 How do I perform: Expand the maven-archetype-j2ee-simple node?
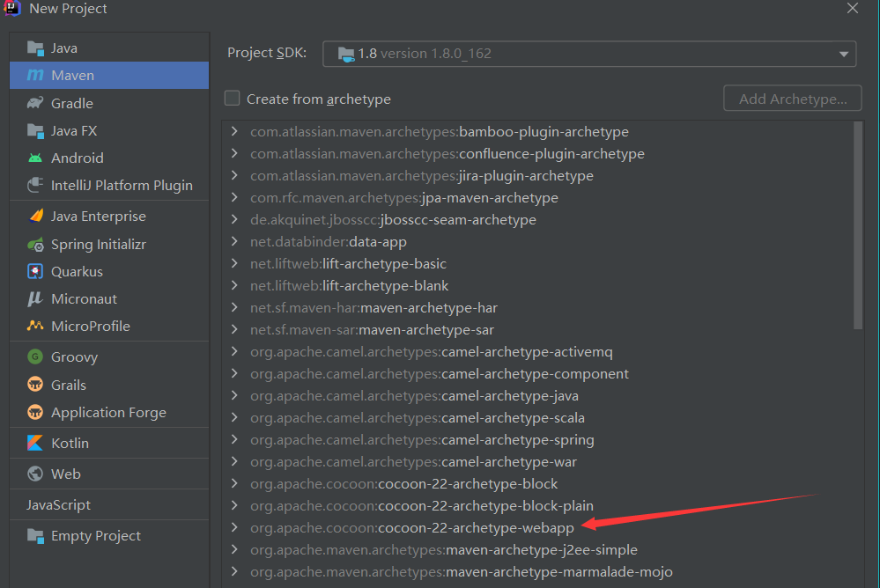234,549
